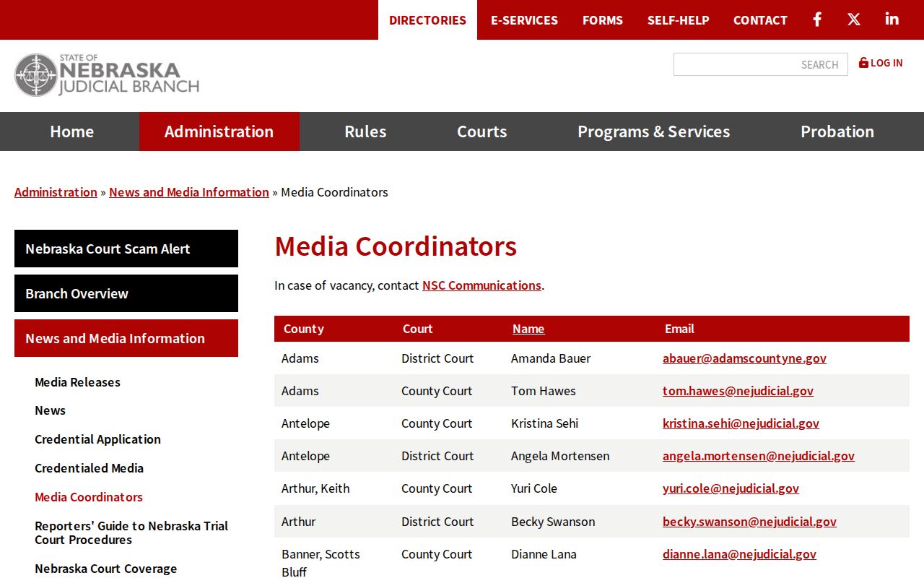Follow the Administration breadcrumb link
The width and height of the screenshot is (924, 578).
(x=56, y=192)
